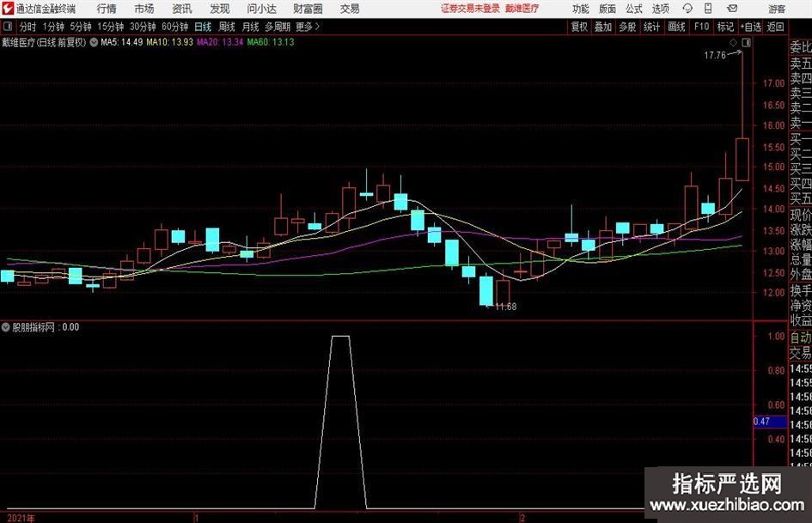This screenshot has width=812, height=523.
Task: Open the 公式 menu
Action: (633, 9)
